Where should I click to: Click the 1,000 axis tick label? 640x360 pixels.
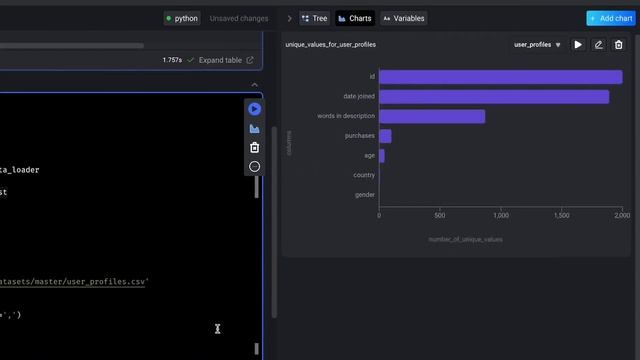tap(501, 215)
